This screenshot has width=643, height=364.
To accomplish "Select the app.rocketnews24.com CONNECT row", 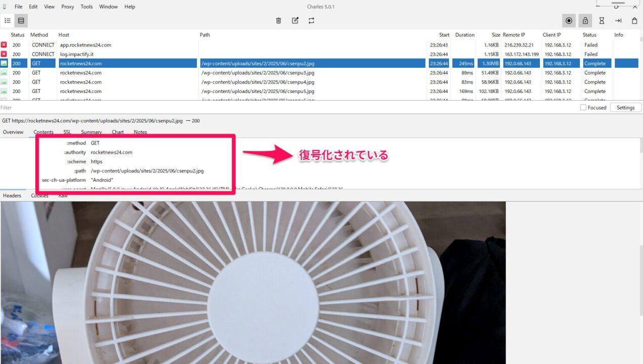I will point(319,45).
